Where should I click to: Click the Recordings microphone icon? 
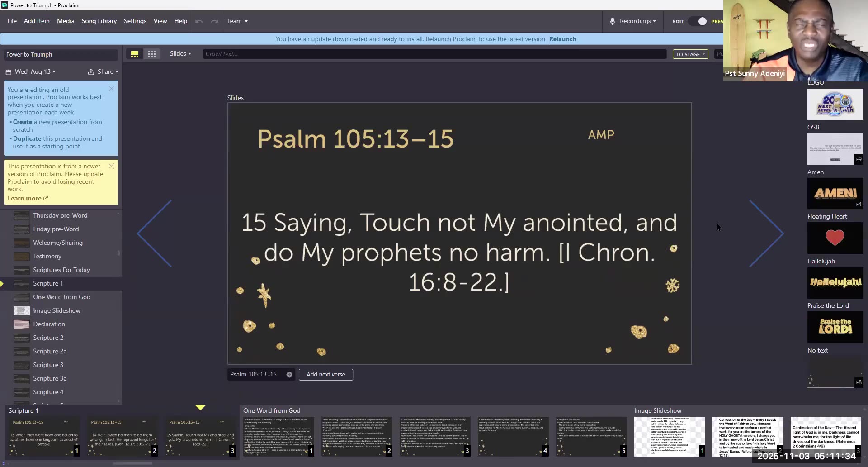[613, 21]
